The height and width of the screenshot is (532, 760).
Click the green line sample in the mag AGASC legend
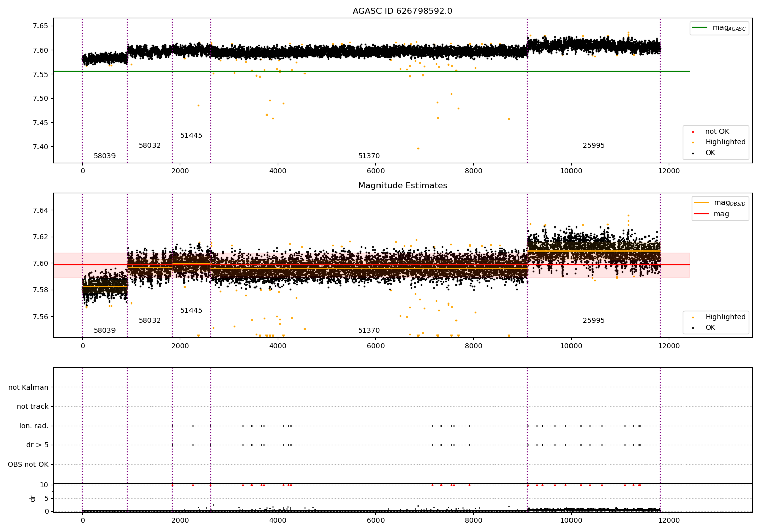click(700, 28)
